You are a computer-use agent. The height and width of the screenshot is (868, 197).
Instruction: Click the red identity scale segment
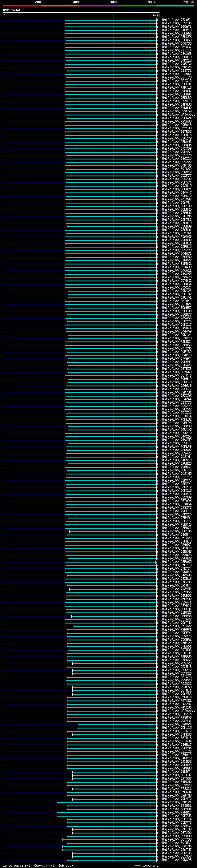point(22,6)
